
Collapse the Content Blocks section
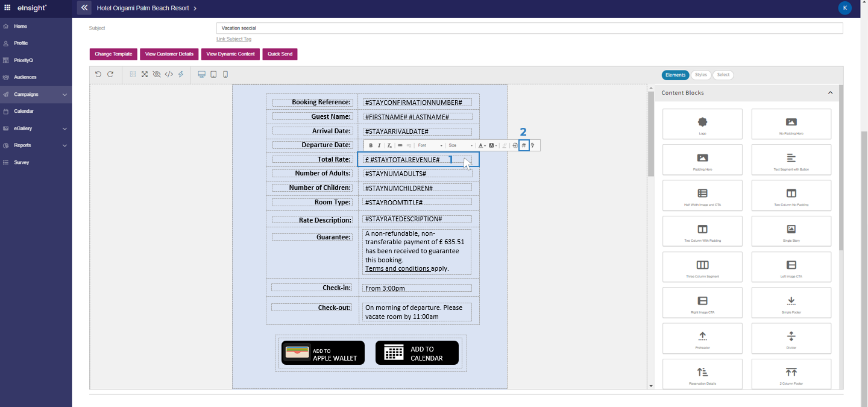[x=830, y=93]
